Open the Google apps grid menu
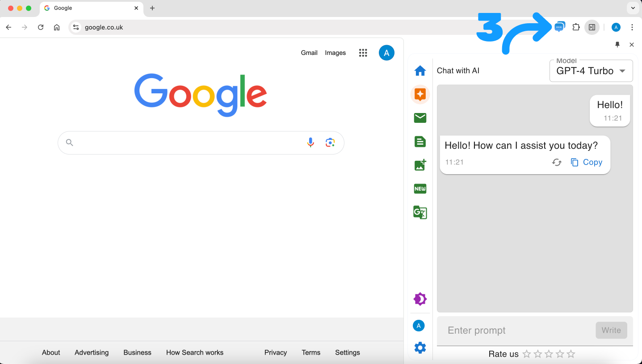Image resolution: width=642 pixels, height=364 pixels. tap(363, 53)
